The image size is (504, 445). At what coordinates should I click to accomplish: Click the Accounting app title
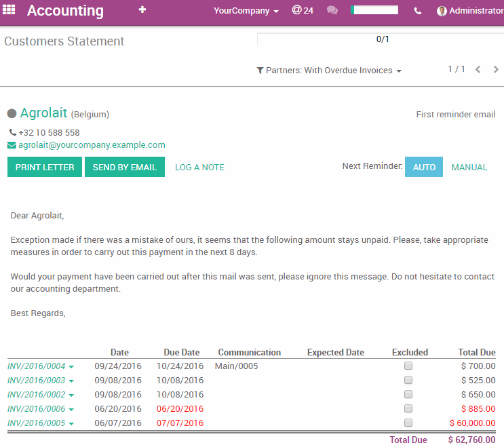[x=65, y=11]
